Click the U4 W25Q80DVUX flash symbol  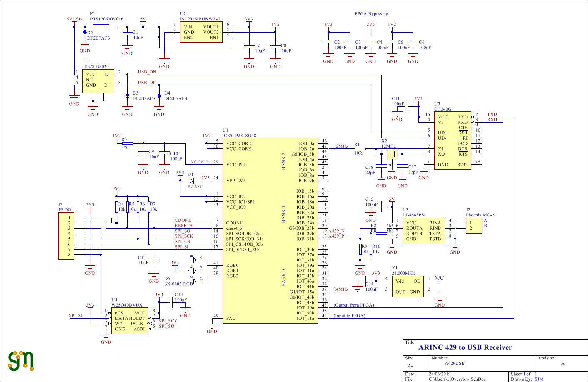[x=130, y=320]
